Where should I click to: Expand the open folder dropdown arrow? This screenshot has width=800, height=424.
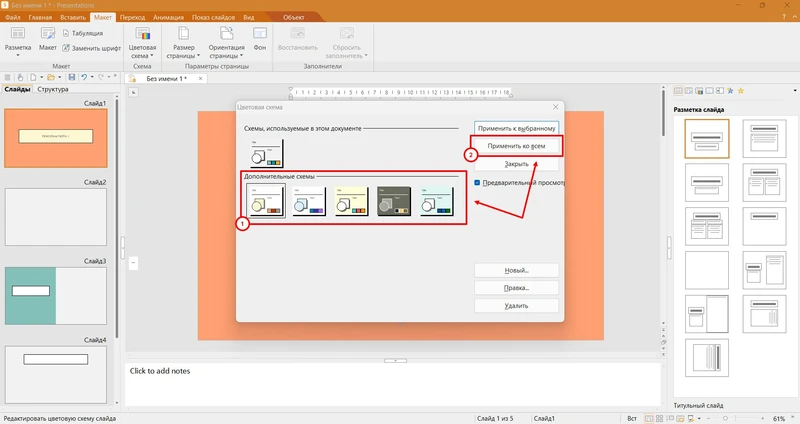59,77
